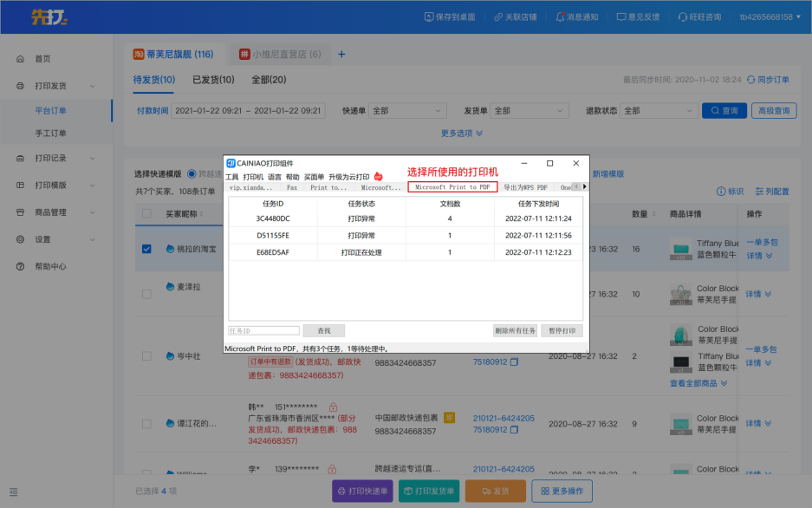Click the sidebar collapse icon at bottom left
The image size is (812, 508).
(x=14, y=492)
